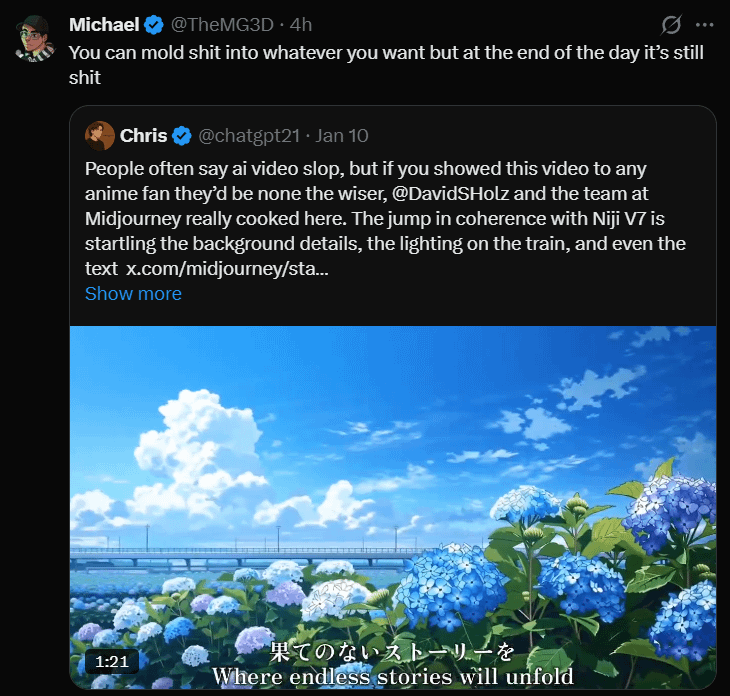Click the Grok slashed-circle icon
The width and height of the screenshot is (730, 696).
point(672,24)
